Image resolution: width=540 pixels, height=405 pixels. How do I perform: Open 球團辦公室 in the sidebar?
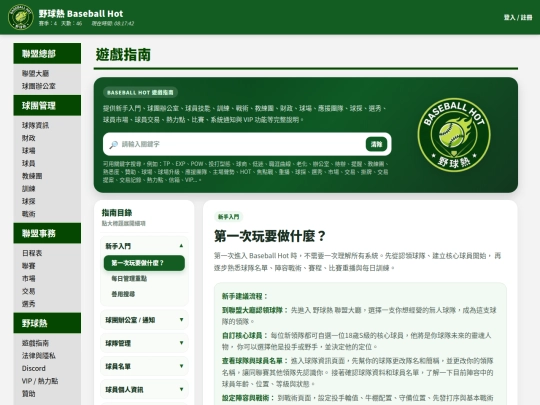point(39,86)
